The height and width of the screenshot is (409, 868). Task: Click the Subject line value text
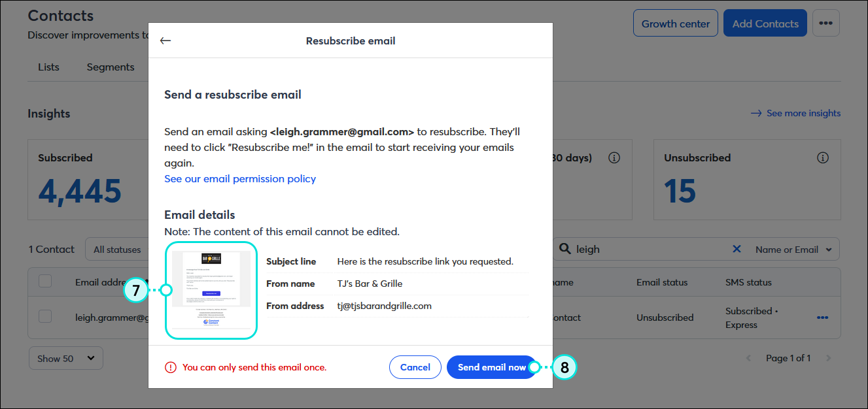coord(425,261)
